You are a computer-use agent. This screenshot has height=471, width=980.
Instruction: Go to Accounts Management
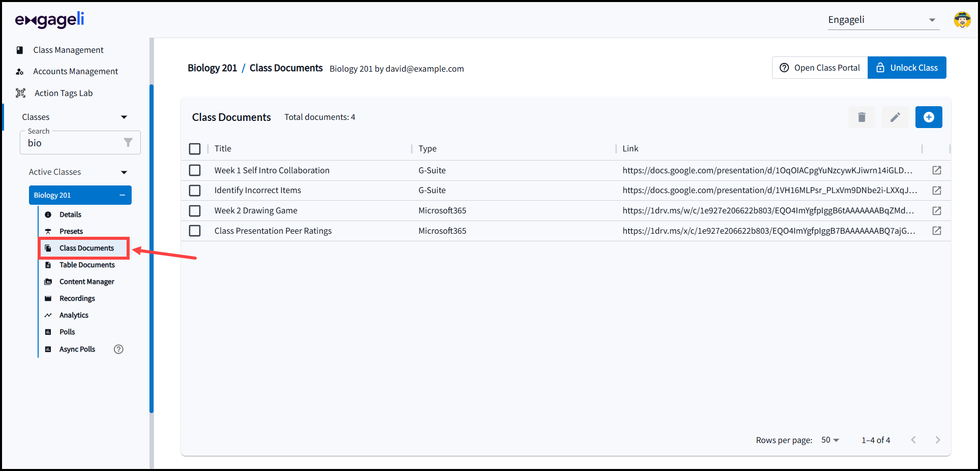tap(75, 72)
